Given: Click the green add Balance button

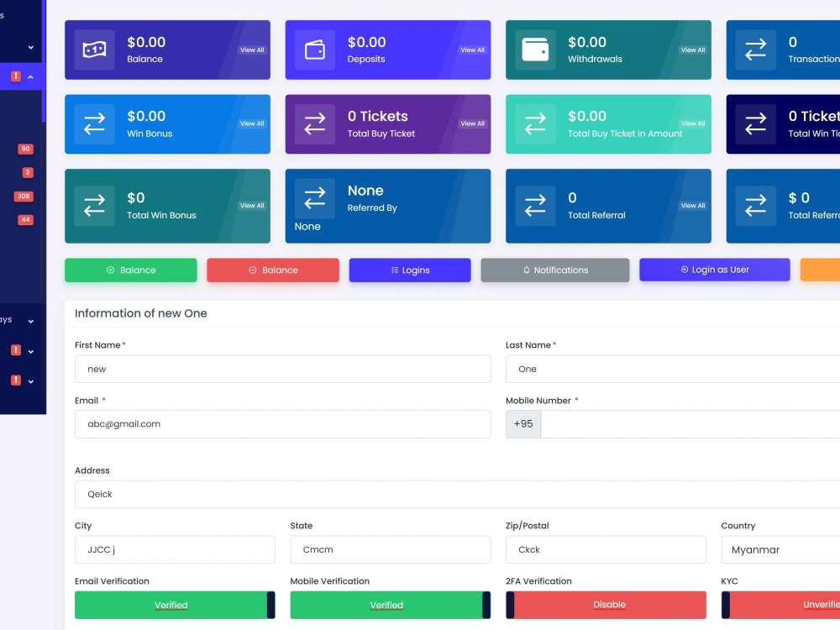Looking at the screenshot, I should [131, 270].
